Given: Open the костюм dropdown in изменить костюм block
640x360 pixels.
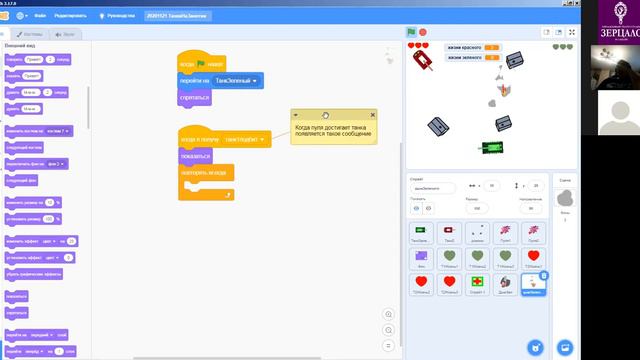Looking at the screenshot, I should point(58,131).
